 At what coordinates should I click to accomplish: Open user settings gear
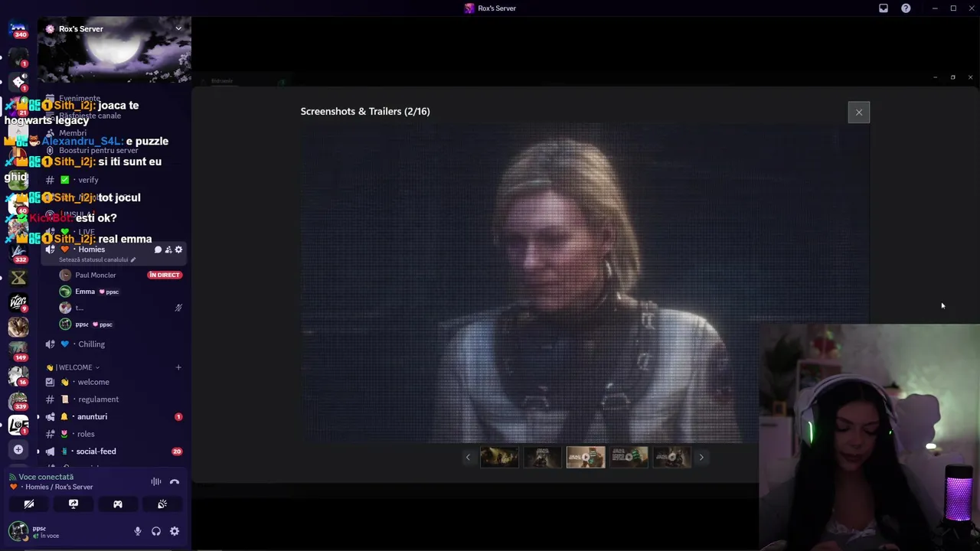(x=175, y=531)
